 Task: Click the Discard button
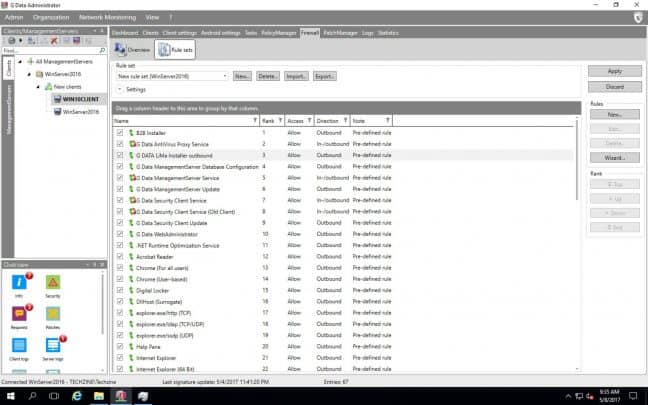[x=615, y=87]
